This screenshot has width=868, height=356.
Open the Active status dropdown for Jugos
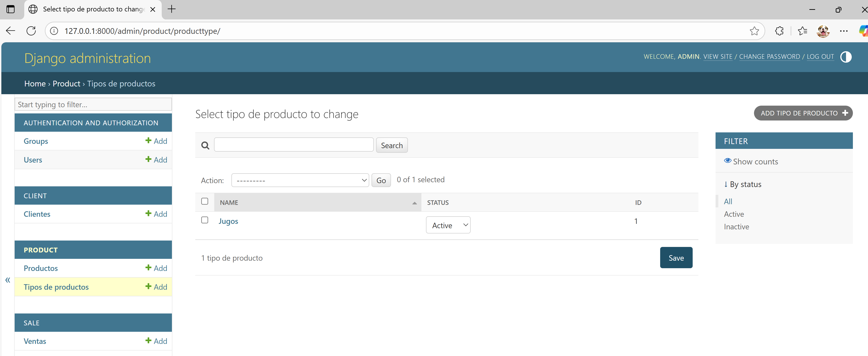(448, 225)
